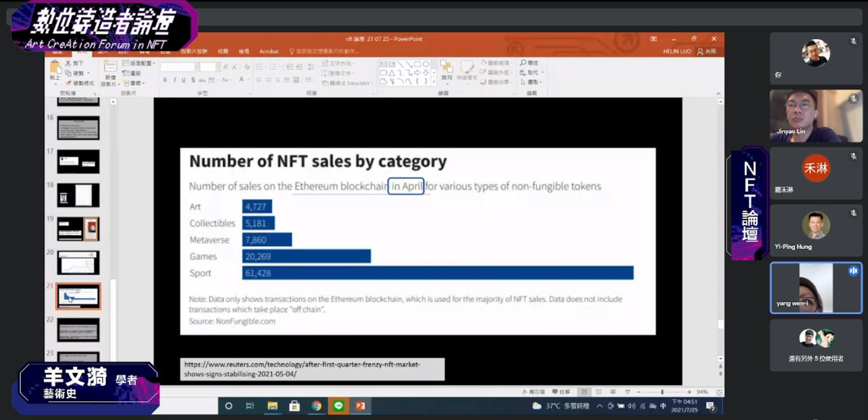Screen dimensions: 868x420
Task: Open Character Spacing dropdown
Action: point(212,80)
